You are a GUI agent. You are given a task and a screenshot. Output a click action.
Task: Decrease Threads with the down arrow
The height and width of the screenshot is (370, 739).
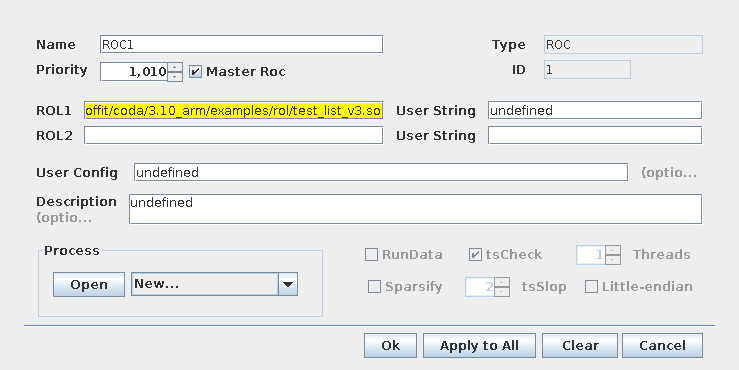tap(613, 260)
